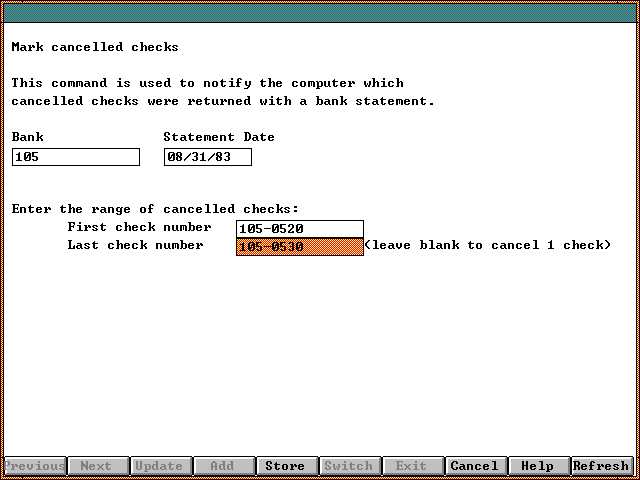
Task: Click the Update button
Action: point(159,466)
